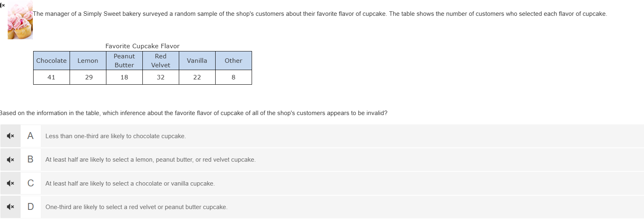The height and width of the screenshot is (220, 644).
Task: Click the Red Velvet table header cell
Action: [x=161, y=61]
